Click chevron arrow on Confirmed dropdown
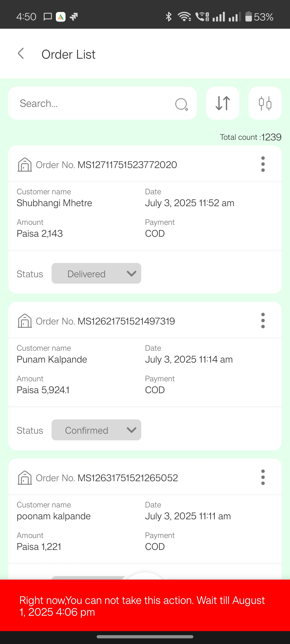This screenshot has width=290, height=644. [132, 430]
